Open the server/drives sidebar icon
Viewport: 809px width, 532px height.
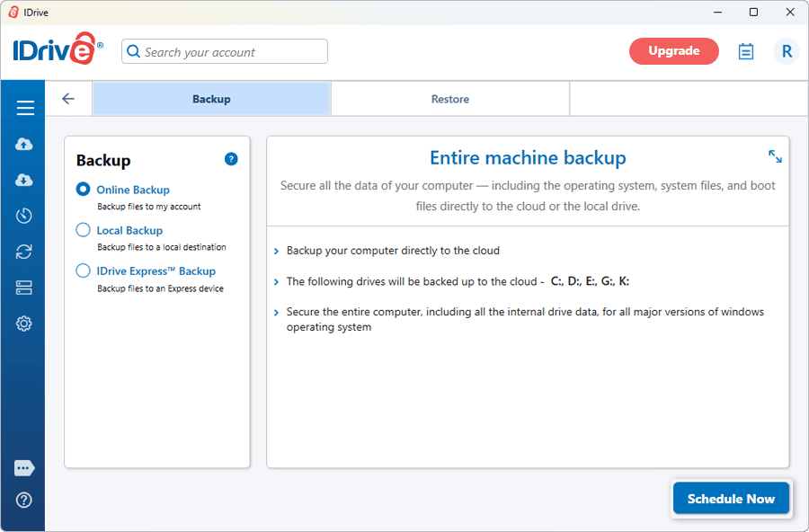(23, 288)
